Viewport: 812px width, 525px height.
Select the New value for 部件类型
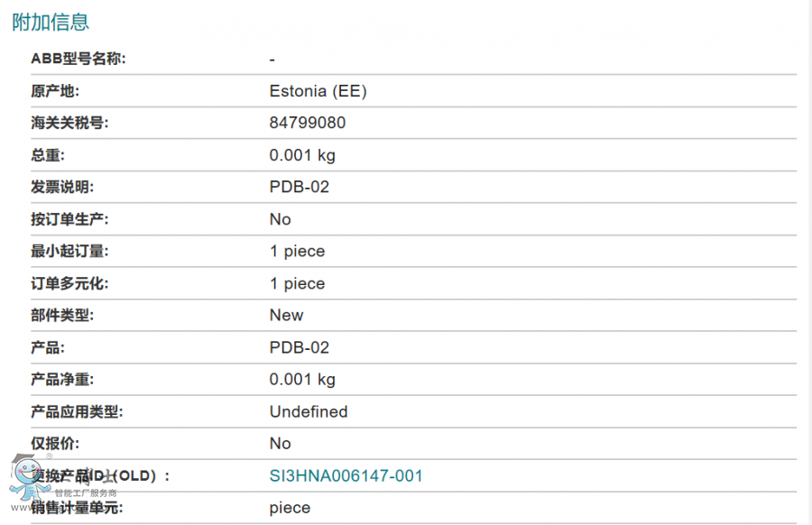pyautogui.click(x=286, y=316)
